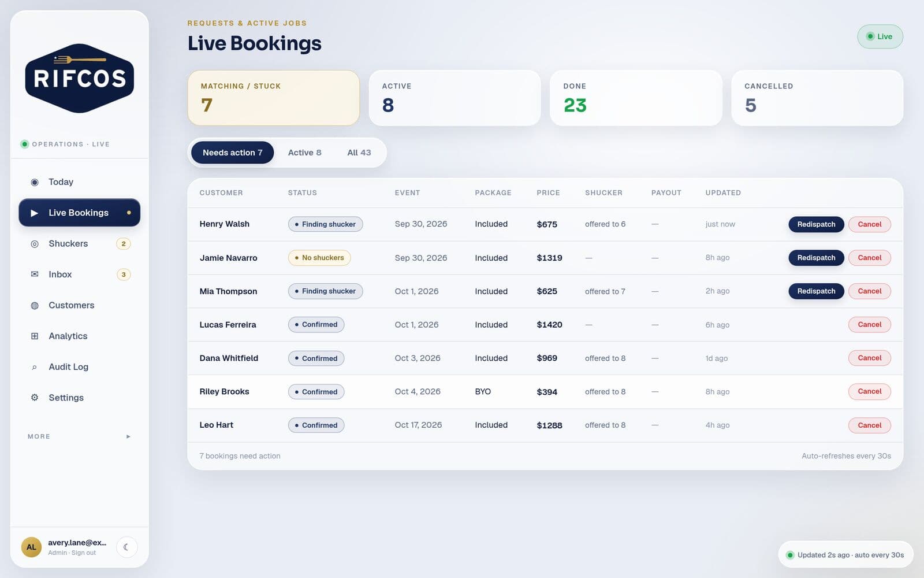Open the Cancelled 5 summary card
This screenshot has width=924, height=578.
click(x=817, y=98)
